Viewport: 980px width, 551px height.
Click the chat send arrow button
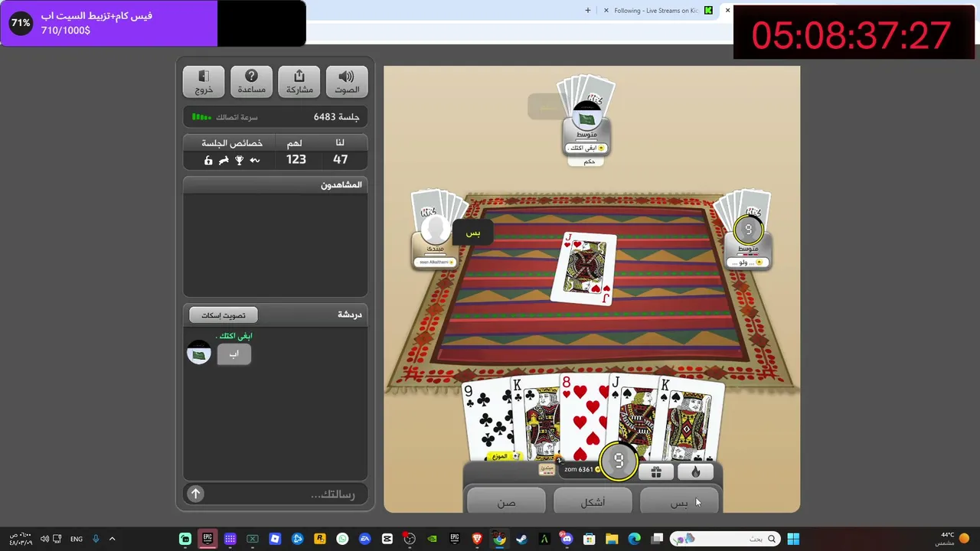tap(196, 494)
